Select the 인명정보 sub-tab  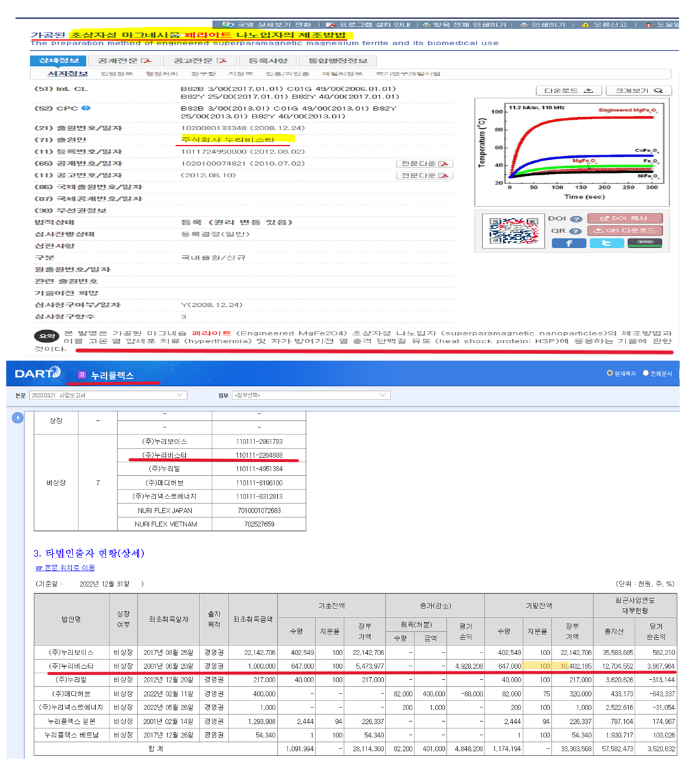[117, 74]
